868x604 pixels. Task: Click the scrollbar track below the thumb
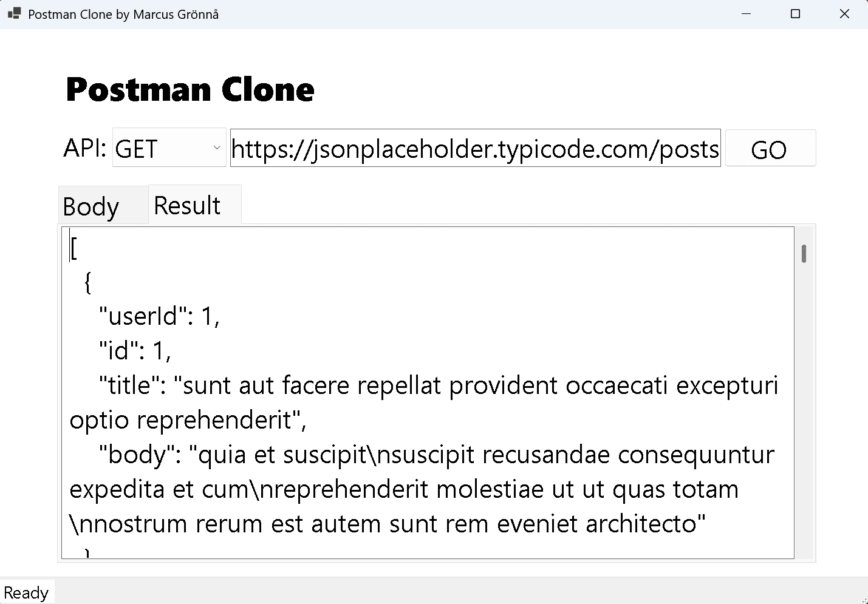click(804, 395)
